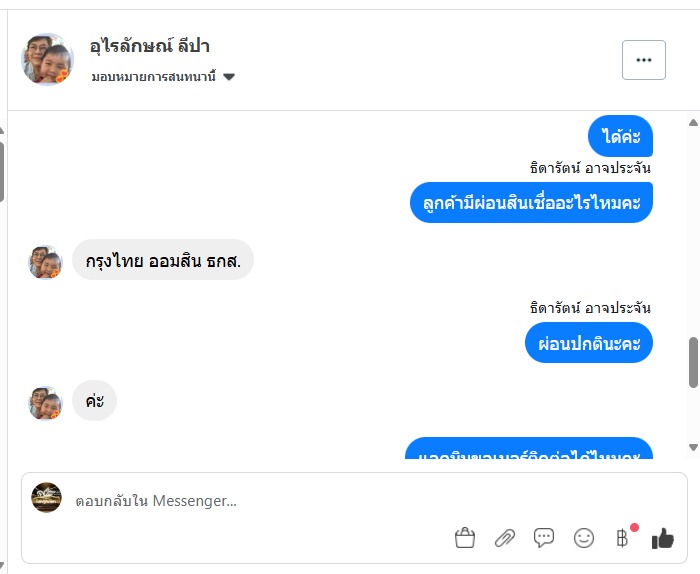Screen dimensions: 700x574
Task: Click the shopping bag order icon
Action: 465,538
